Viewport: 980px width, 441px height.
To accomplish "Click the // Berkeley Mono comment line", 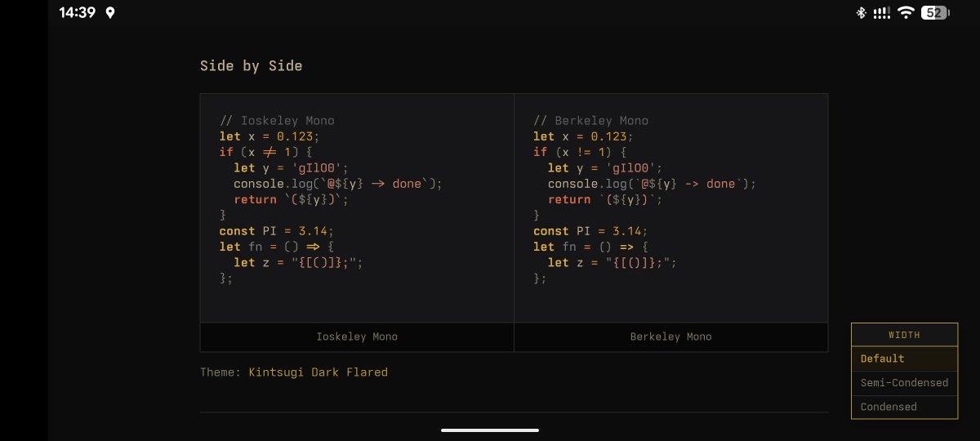I will pyautogui.click(x=591, y=121).
